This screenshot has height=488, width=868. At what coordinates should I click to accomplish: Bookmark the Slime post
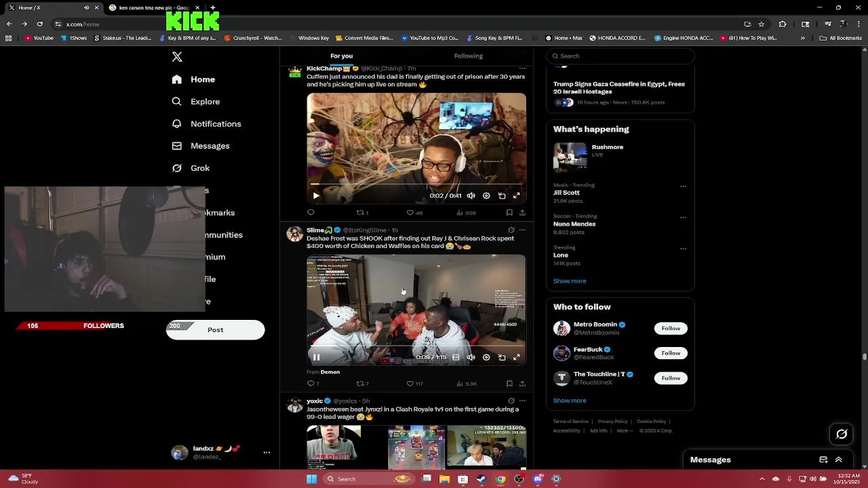tap(509, 384)
